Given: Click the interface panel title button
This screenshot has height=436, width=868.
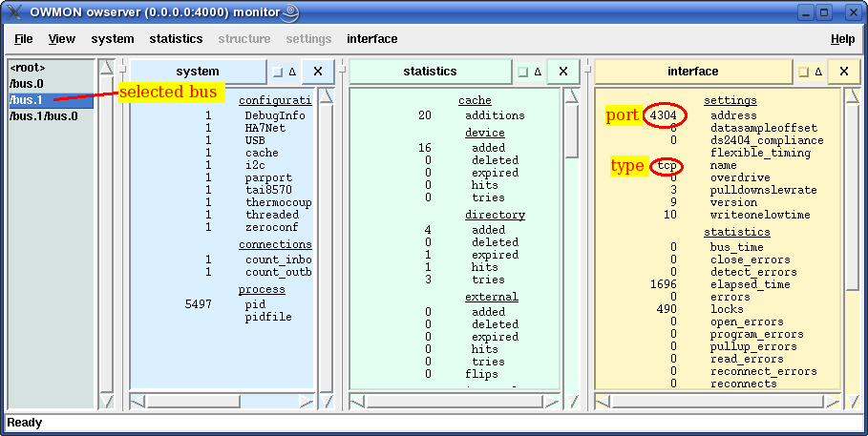Looking at the screenshot, I should (693, 72).
